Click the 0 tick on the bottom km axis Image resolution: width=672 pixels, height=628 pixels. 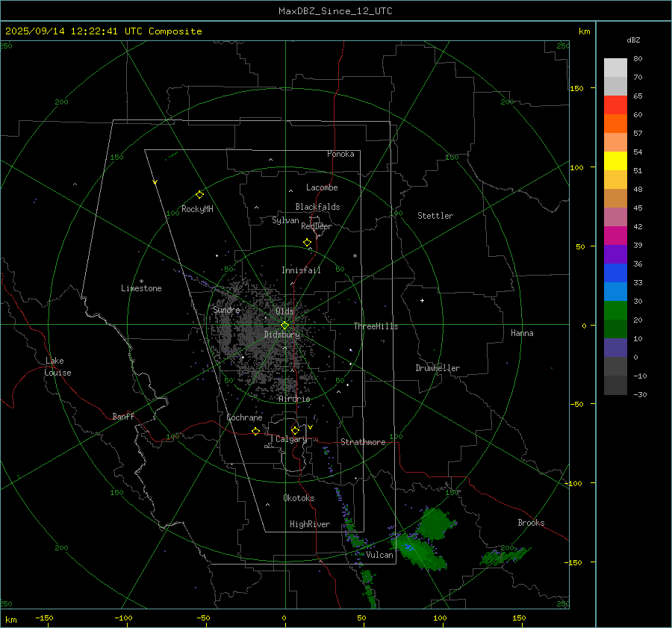coord(284,618)
